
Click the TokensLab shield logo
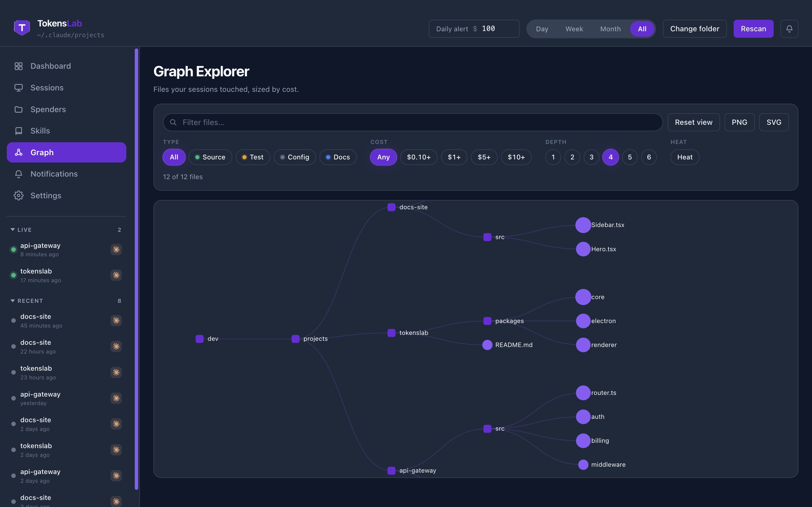[22, 28]
